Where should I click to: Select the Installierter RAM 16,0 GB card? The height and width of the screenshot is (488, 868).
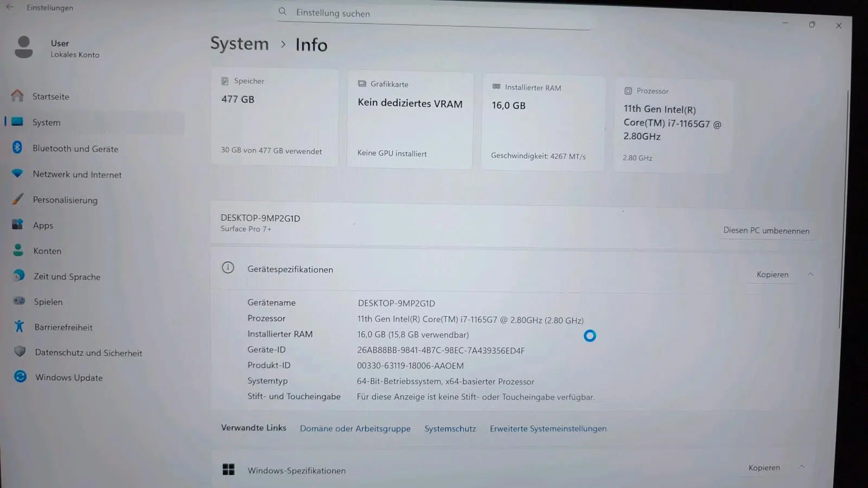click(543, 123)
